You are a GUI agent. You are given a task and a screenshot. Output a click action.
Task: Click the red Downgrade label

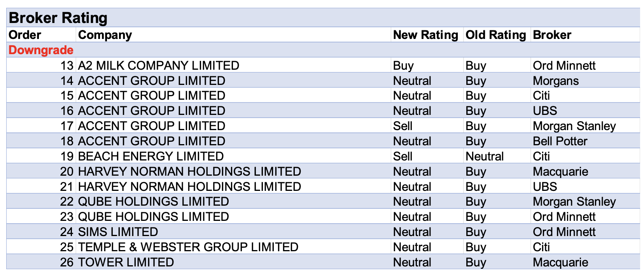coord(41,50)
